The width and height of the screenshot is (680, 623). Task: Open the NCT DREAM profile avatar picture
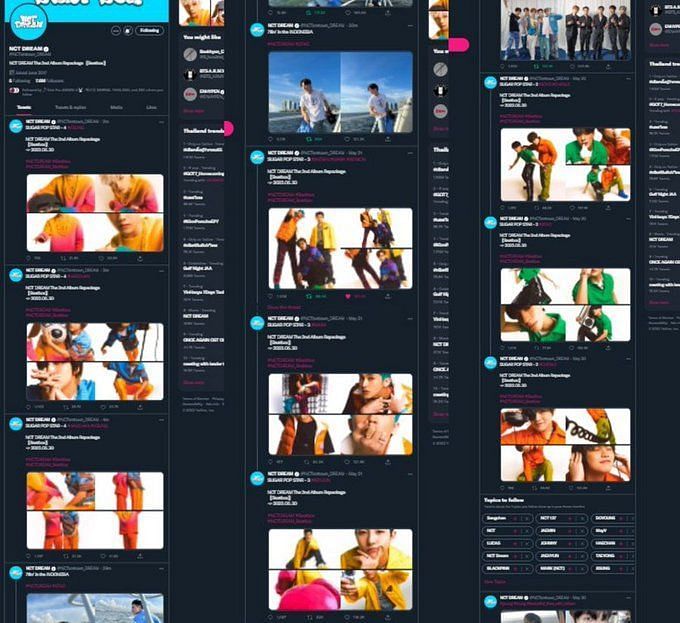[x=28, y=23]
